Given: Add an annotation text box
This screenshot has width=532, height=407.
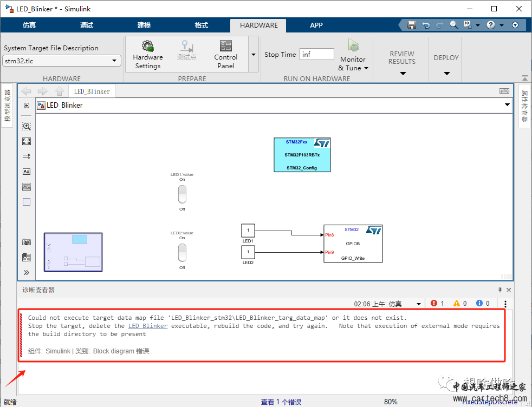Looking at the screenshot, I should (27, 172).
